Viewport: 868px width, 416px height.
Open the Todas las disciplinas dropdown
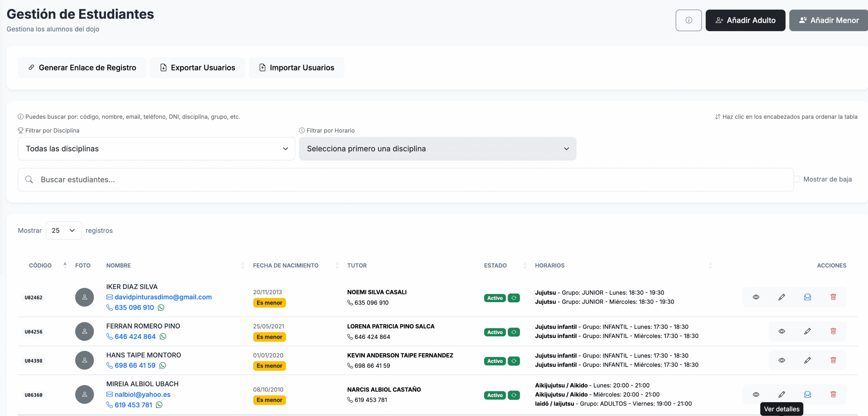coord(156,149)
